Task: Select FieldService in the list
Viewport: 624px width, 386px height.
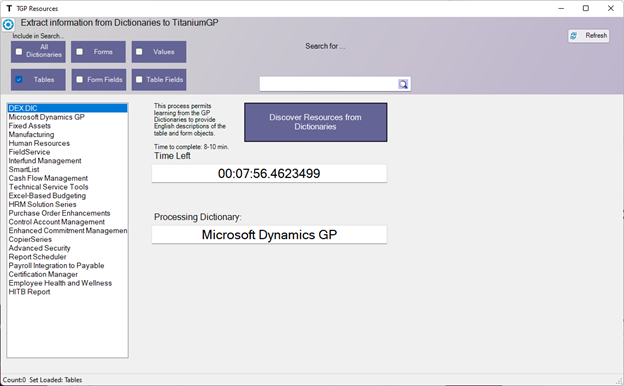Action: (67, 152)
